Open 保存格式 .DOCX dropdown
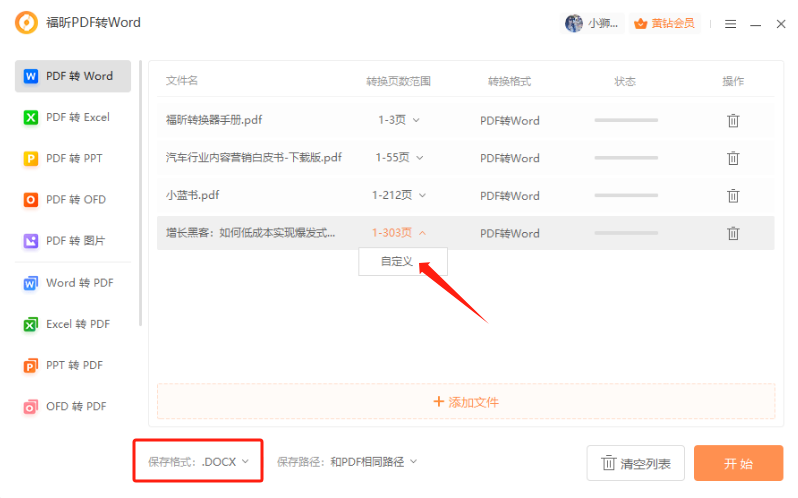This screenshot has height=498, width=798. (x=198, y=461)
